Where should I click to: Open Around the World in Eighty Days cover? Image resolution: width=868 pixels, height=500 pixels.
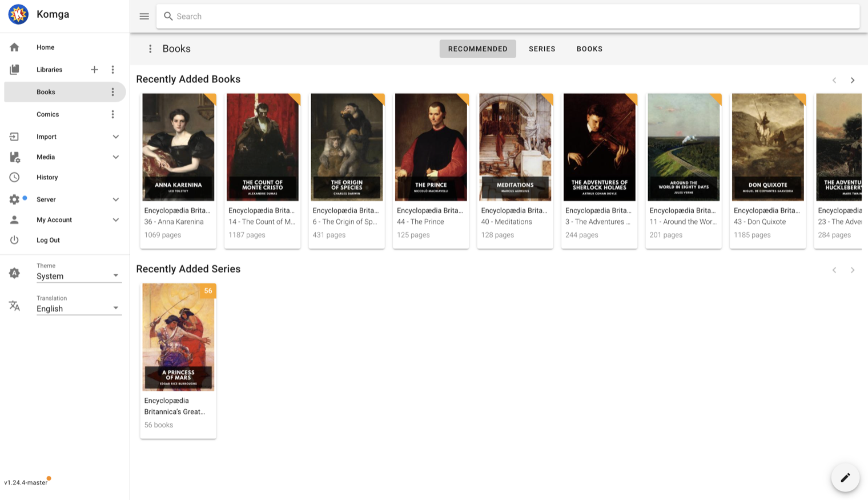tap(684, 147)
